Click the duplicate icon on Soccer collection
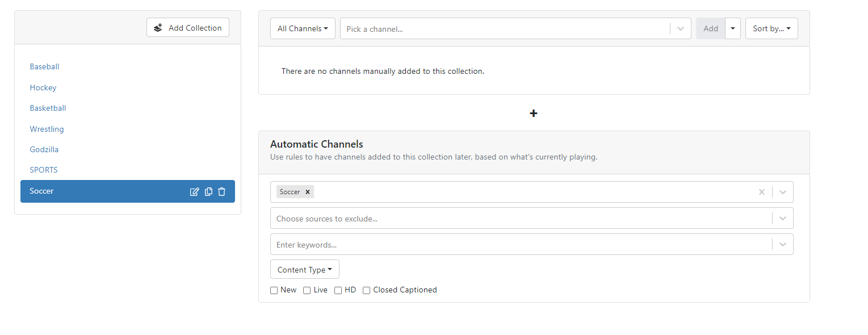Viewport: 868px width, 335px height. [208, 192]
